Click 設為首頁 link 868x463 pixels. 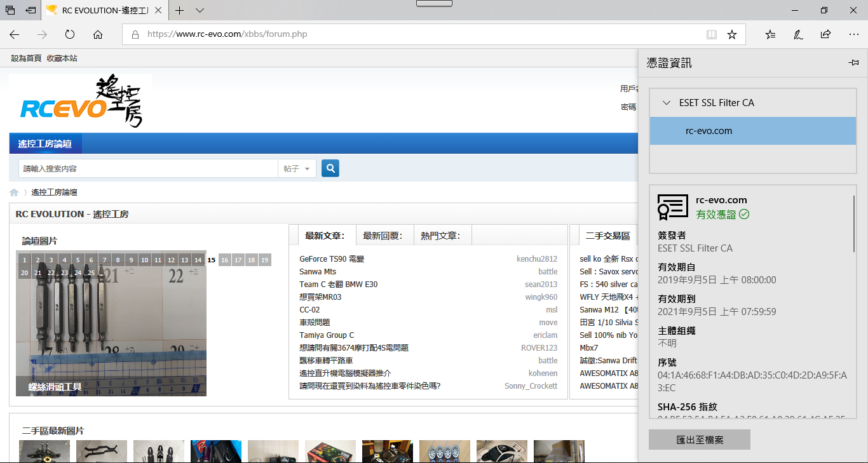click(26, 58)
